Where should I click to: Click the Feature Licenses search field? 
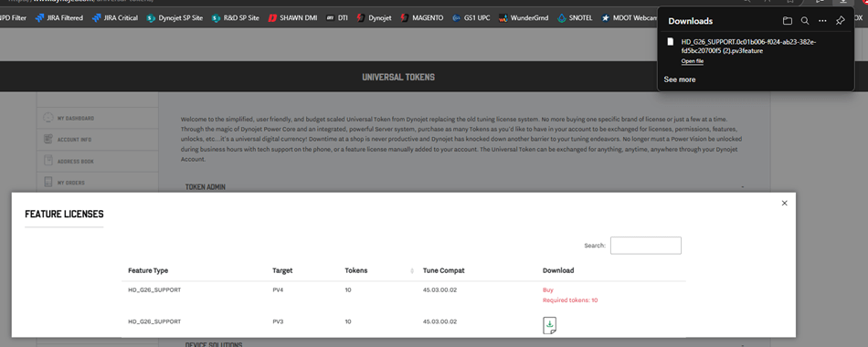click(x=645, y=245)
